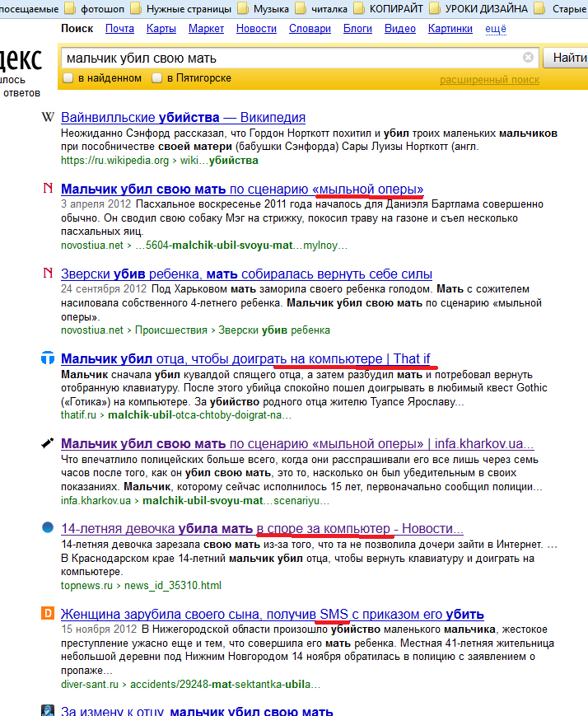Click the 'Происшествия' breadcrumb under novostiua.net
The width and height of the screenshot is (588, 716).
click(171, 330)
